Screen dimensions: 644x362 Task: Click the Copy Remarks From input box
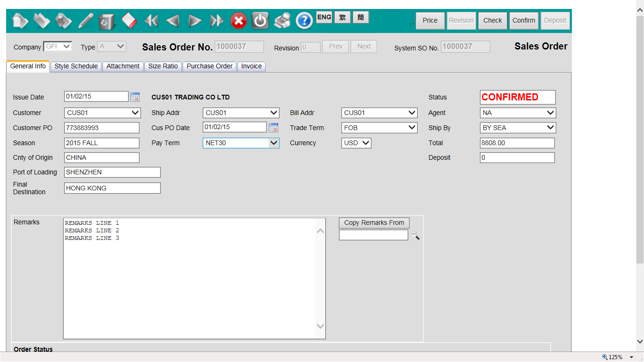[x=373, y=235]
